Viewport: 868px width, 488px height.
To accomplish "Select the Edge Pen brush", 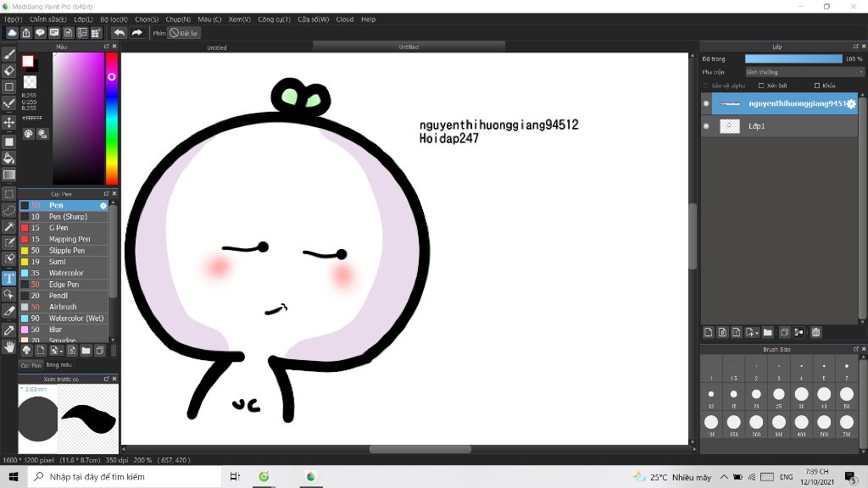I will pos(64,285).
